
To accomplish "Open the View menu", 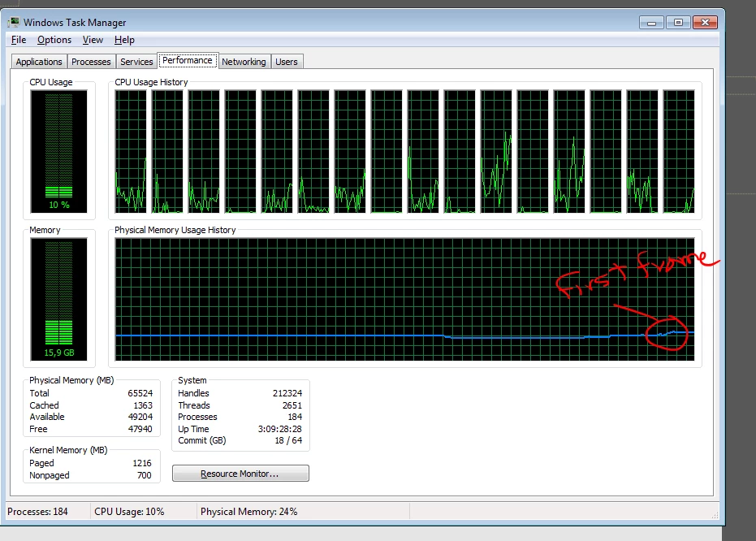I will (x=93, y=40).
